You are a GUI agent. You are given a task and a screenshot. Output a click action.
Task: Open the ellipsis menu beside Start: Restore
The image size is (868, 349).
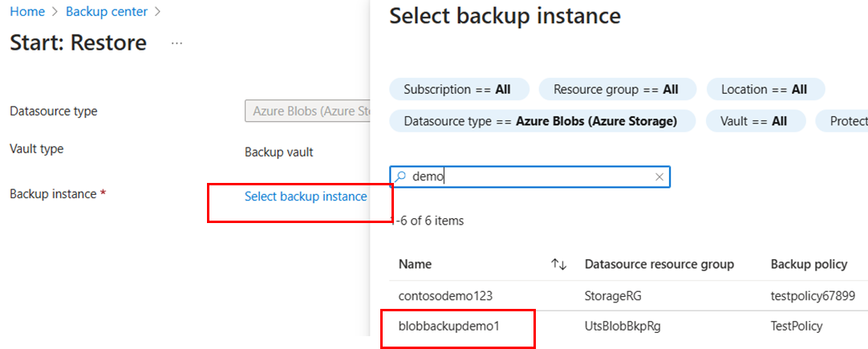(x=176, y=43)
